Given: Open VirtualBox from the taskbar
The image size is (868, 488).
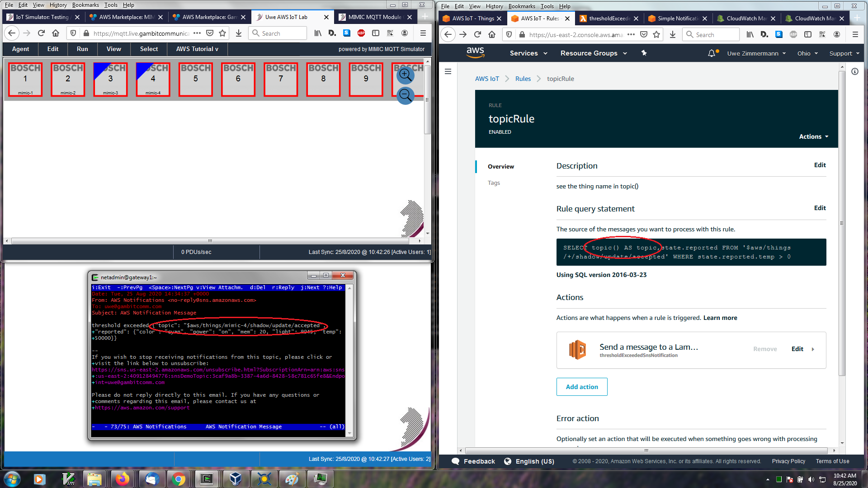Looking at the screenshot, I should [235, 479].
